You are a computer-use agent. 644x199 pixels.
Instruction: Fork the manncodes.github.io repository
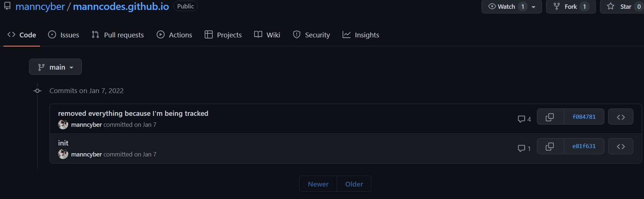tap(566, 7)
